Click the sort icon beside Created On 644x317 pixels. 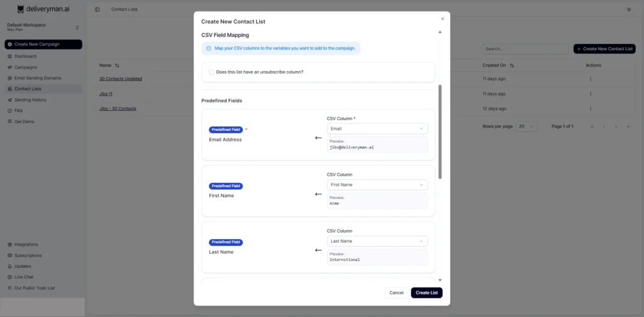click(512, 65)
